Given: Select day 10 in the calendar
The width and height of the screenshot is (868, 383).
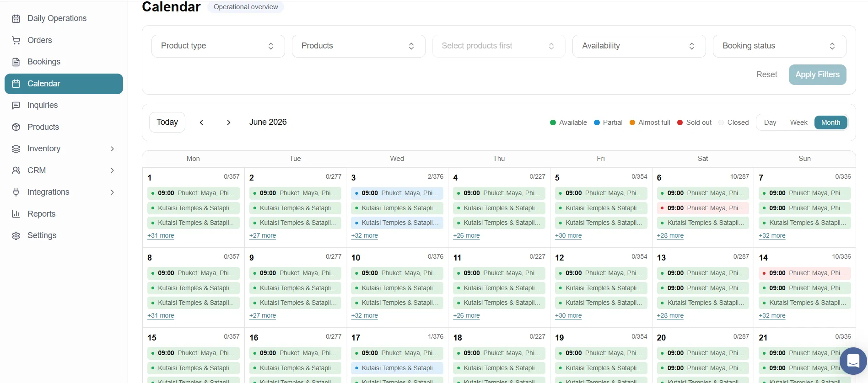Looking at the screenshot, I should (356, 258).
